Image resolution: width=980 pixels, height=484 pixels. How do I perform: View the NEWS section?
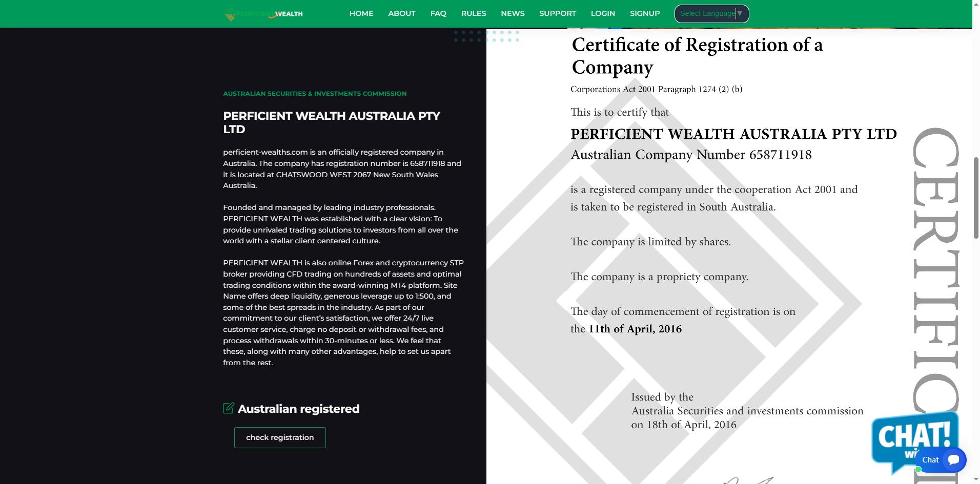pos(513,13)
